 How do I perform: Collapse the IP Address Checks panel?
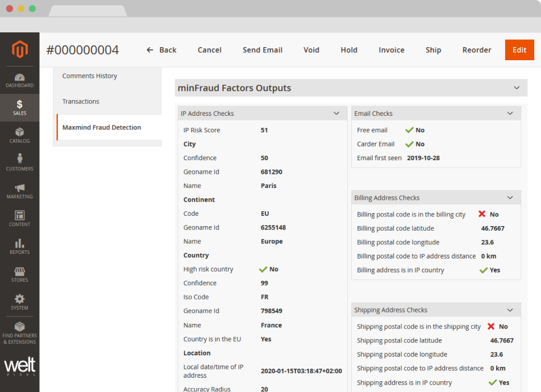pyautogui.click(x=336, y=114)
